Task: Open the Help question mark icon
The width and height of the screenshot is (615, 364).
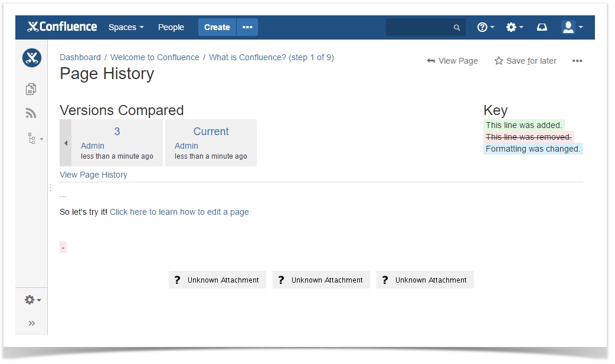Action: 482,27
